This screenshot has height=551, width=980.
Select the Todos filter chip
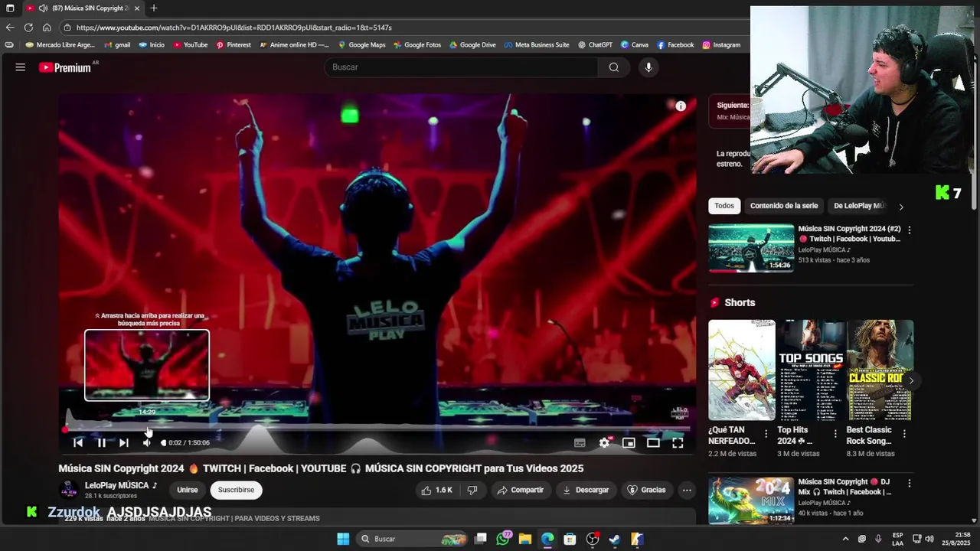[x=724, y=206]
